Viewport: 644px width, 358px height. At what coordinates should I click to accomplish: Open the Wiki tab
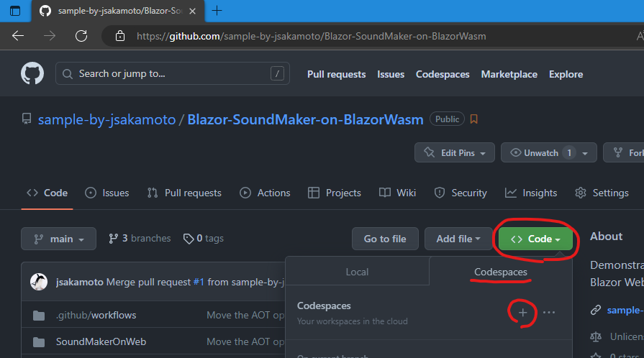[x=398, y=193]
